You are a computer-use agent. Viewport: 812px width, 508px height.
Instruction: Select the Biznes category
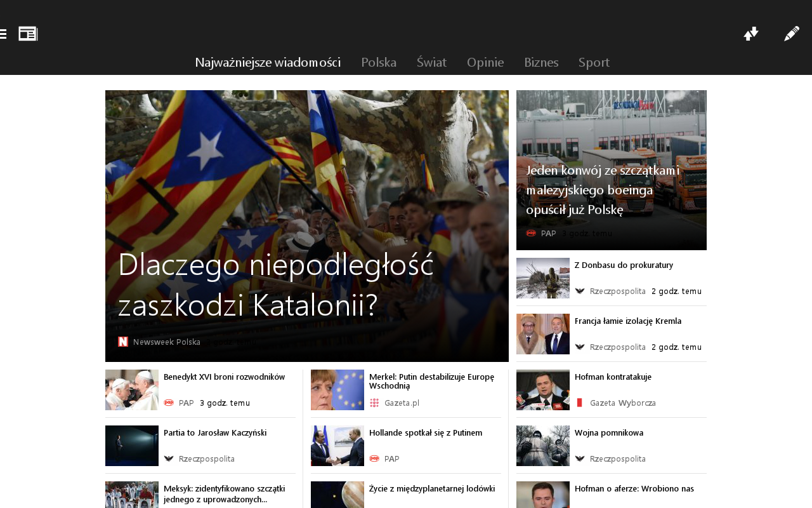click(541, 62)
